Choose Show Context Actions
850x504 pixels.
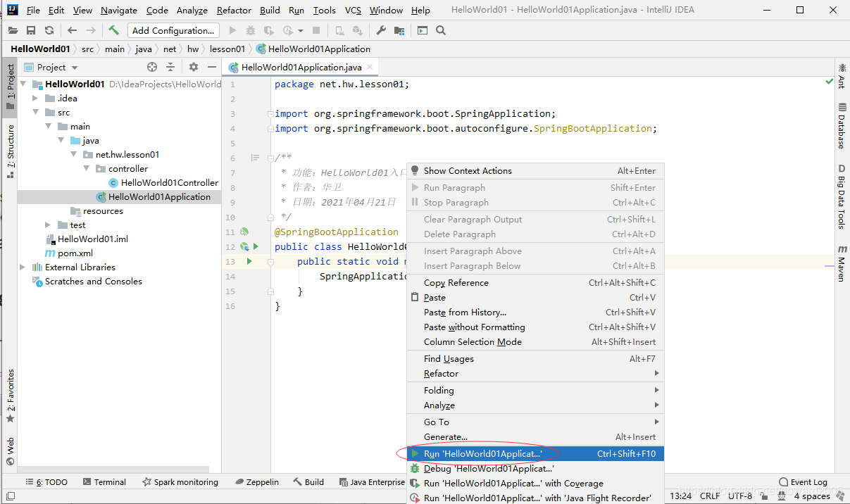pos(535,171)
